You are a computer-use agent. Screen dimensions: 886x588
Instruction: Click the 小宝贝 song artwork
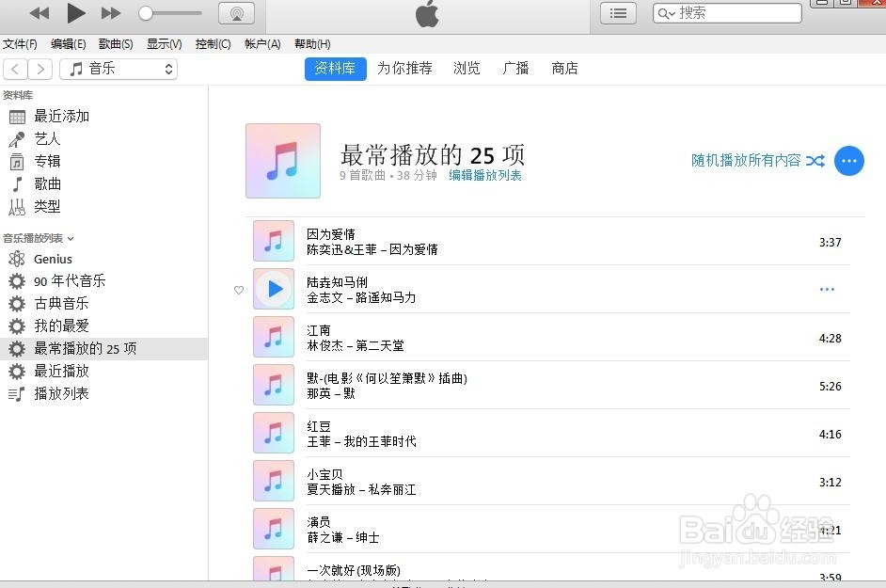coord(274,481)
